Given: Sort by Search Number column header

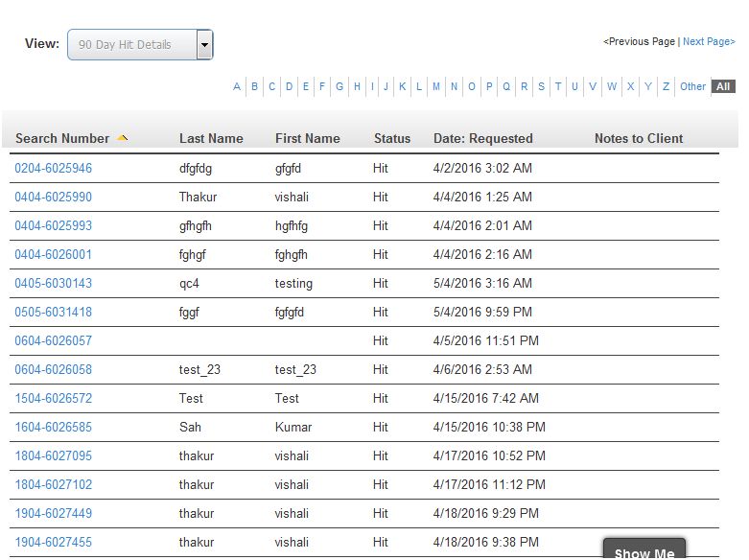Looking at the screenshot, I should (62, 139).
